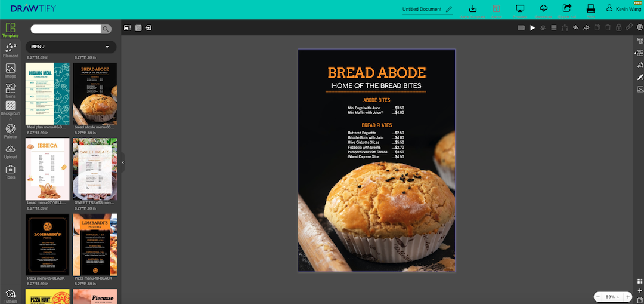
Task: Click the Download cloud button
Action: 544,11
